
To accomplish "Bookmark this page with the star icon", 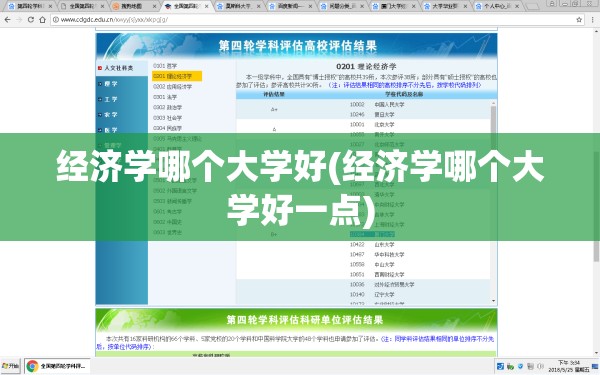I will pyautogui.click(x=579, y=20).
